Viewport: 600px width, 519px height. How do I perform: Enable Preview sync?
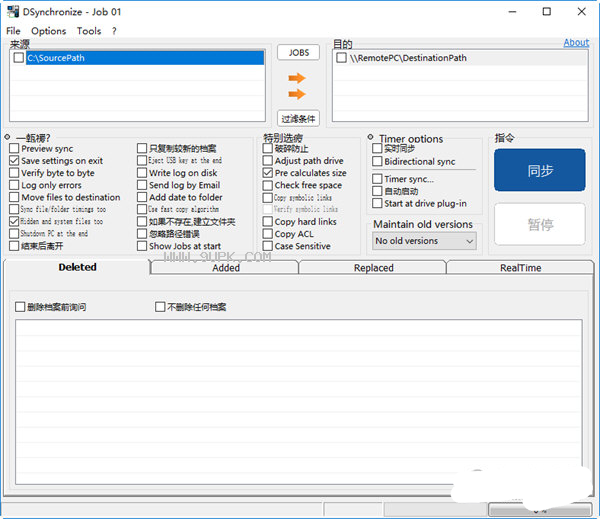click(x=14, y=148)
